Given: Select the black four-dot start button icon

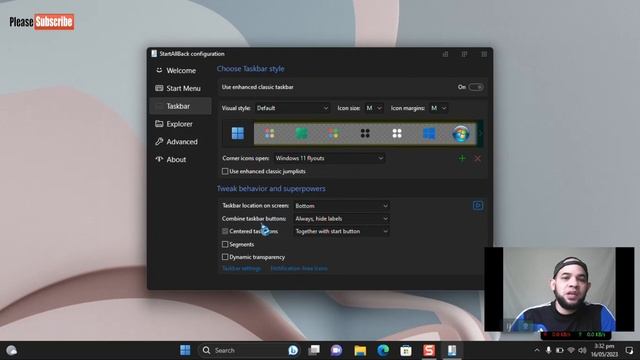Looking at the screenshot, I should (x=365, y=133).
